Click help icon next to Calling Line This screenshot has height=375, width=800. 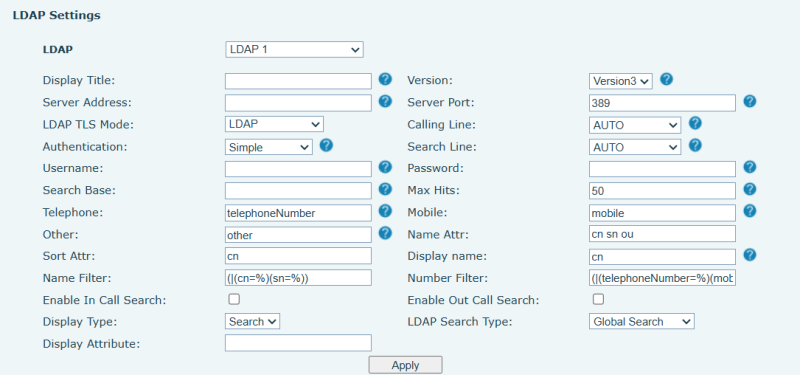695,123
